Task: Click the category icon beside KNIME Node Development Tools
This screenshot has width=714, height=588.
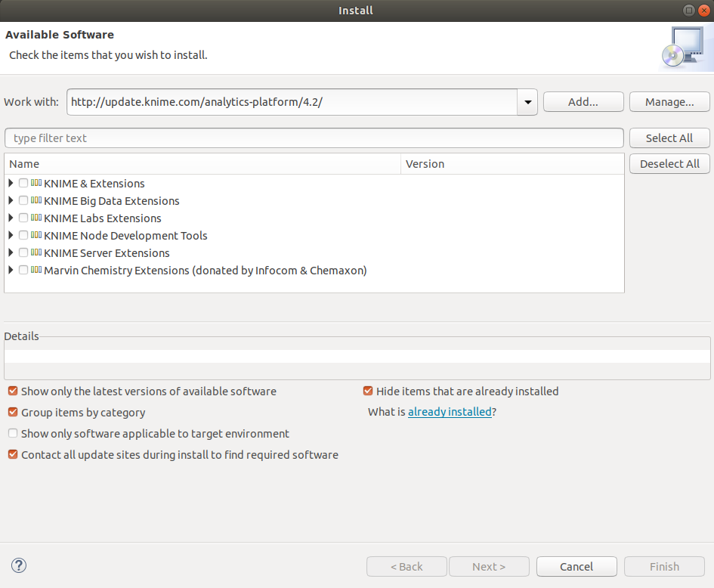Action: (x=36, y=235)
